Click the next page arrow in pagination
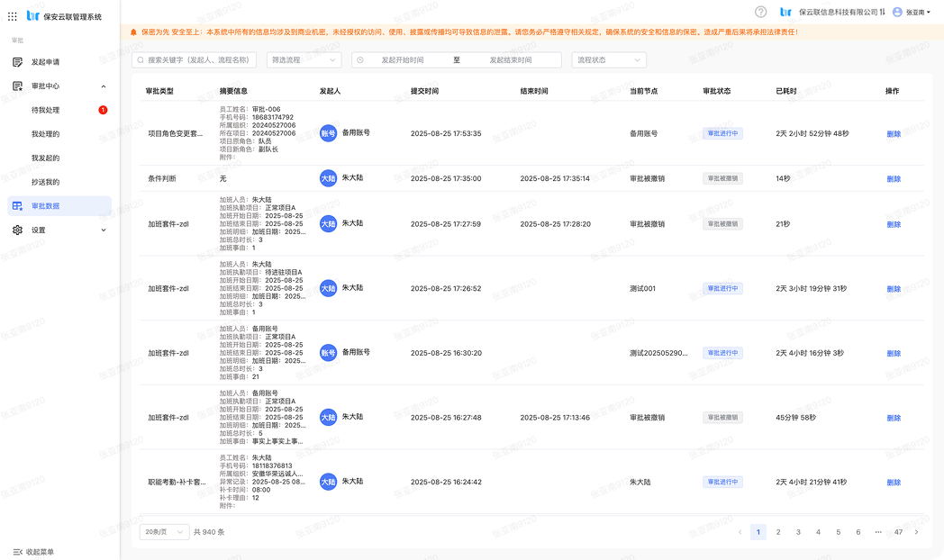944x560 pixels. click(917, 532)
